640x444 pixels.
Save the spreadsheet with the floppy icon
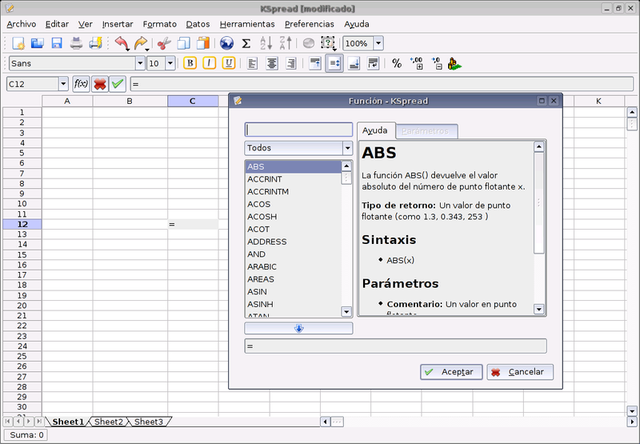pyautogui.click(x=57, y=43)
